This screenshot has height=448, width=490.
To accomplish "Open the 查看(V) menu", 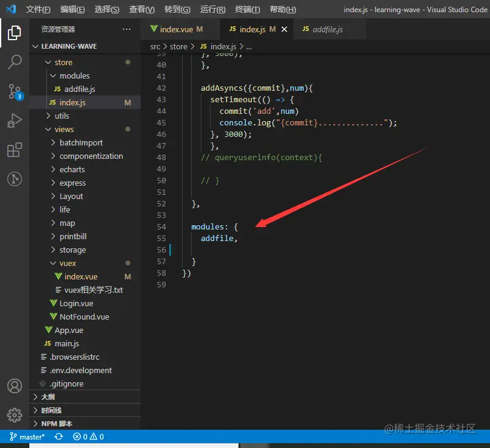I will [142, 9].
